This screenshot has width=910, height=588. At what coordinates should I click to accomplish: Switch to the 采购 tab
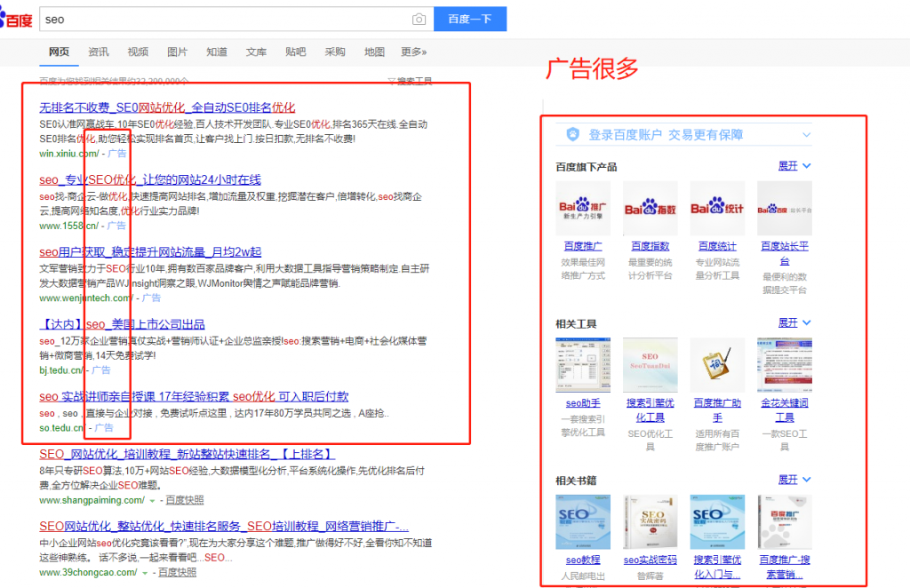tap(335, 52)
